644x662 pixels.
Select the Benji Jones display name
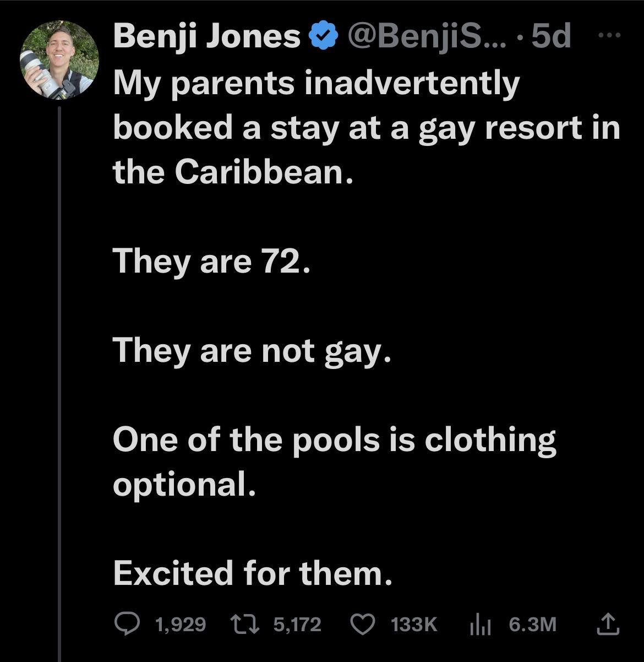pos(205,36)
